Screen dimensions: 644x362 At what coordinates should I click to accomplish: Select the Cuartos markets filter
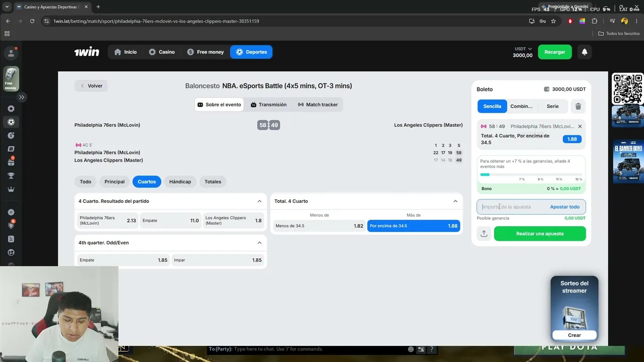click(147, 182)
